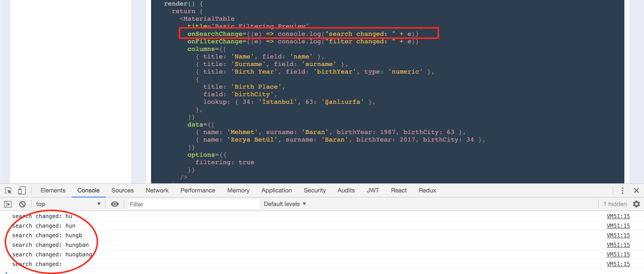
Task: Open VM51:15 link for 'hungbang' log
Action: coord(618,254)
